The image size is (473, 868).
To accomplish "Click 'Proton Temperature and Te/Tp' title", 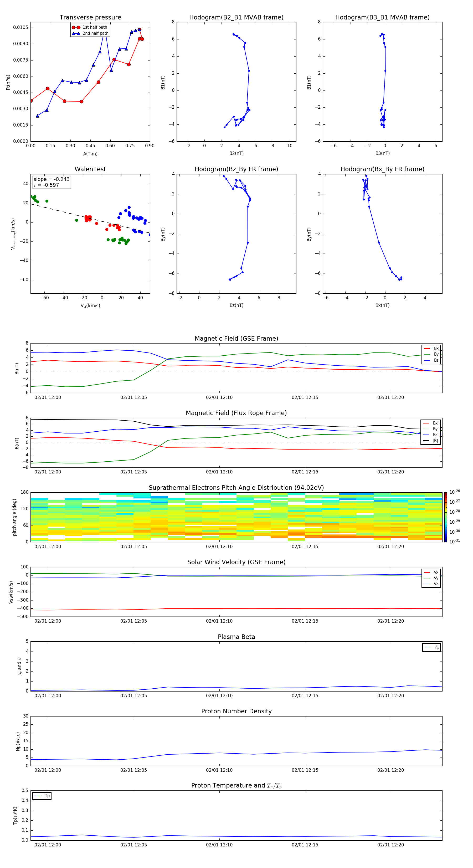I will coord(236,785).
